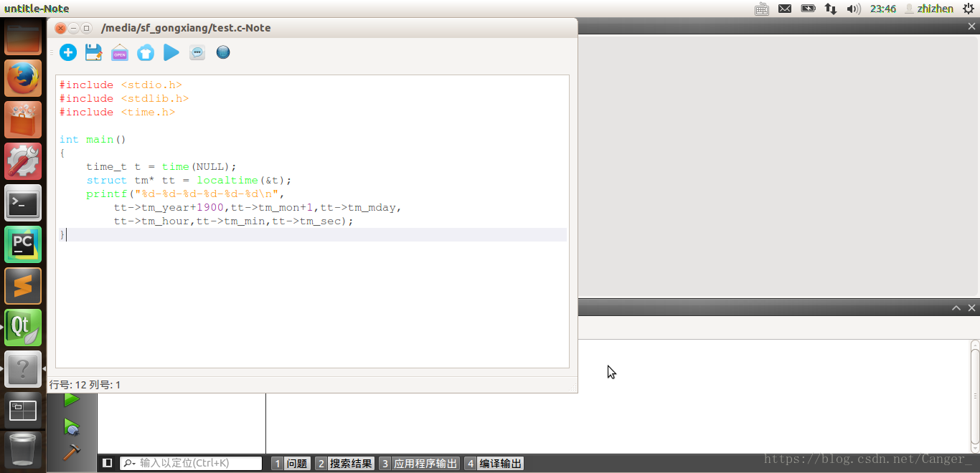Click the OPEN sign icon
Viewport: 980px width, 473px height.
click(x=120, y=53)
